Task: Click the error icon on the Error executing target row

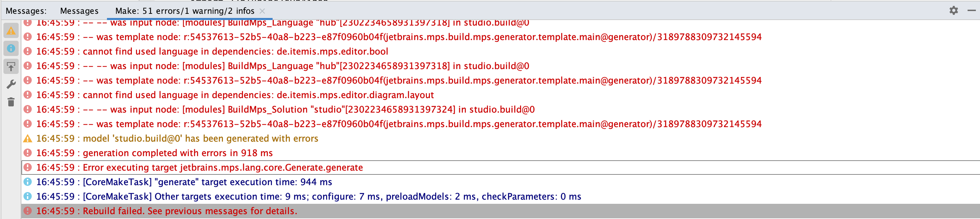Action: click(28, 167)
